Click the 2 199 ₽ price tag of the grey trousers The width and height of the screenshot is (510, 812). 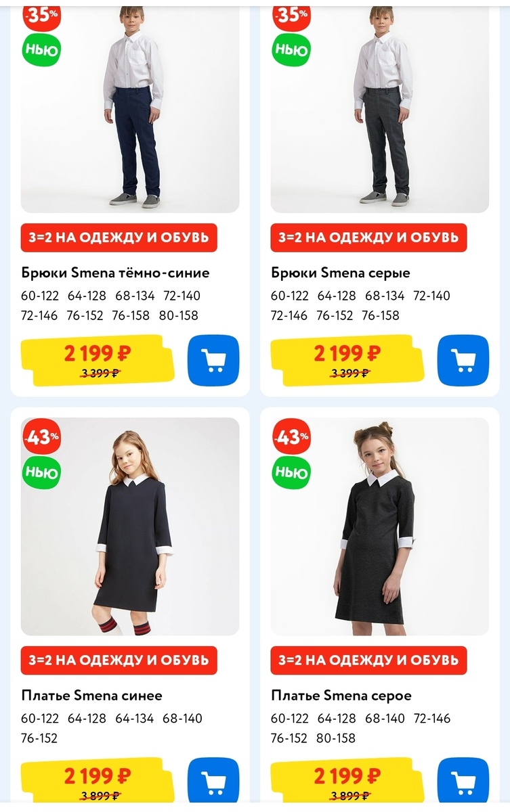click(x=347, y=361)
